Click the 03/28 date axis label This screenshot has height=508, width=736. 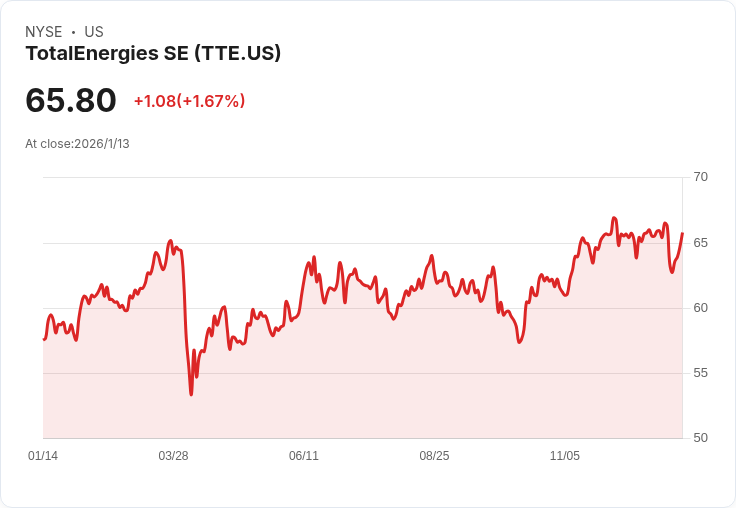[x=173, y=456]
